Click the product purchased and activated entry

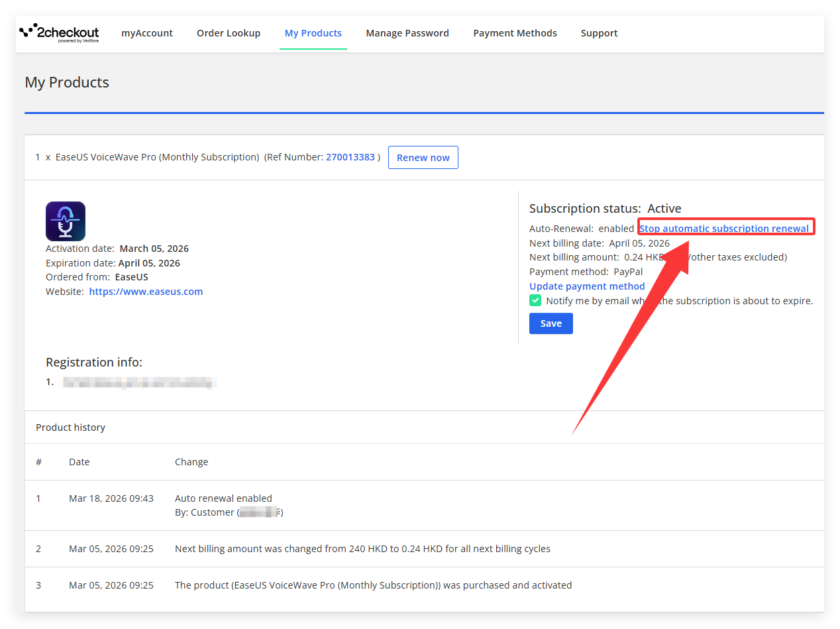(x=373, y=585)
